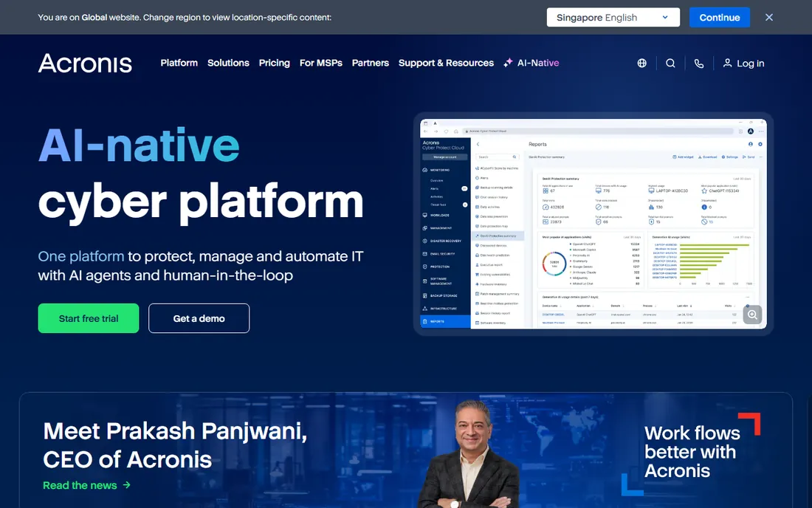The height and width of the screenshot is (508, 812).
Task: Zoom the dashboard screenshot via magnifier icon
Action: (x=752, y=315)
